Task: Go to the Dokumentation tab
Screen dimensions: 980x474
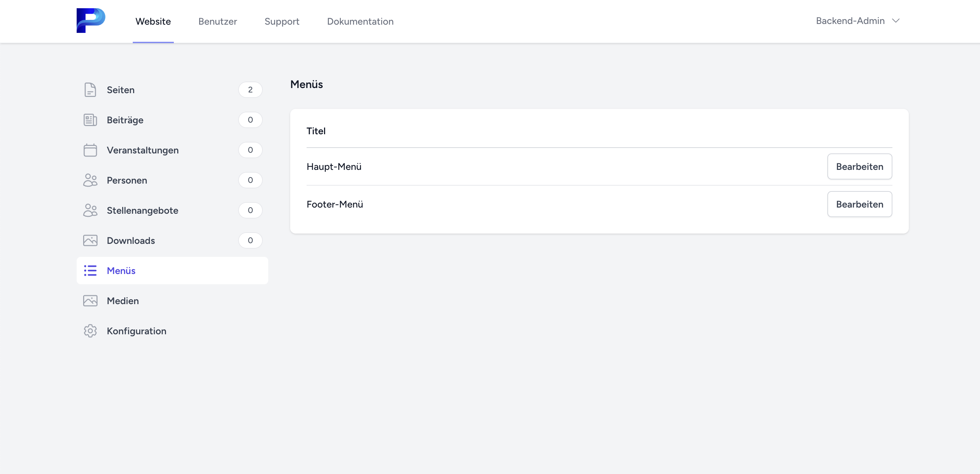Action: click(360, 21)
